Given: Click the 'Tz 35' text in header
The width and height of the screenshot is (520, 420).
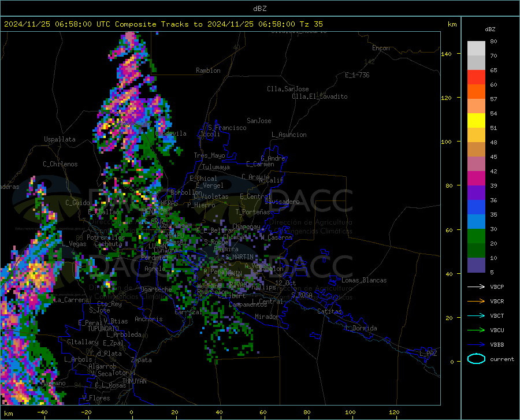Looking at the screenshot, I should (x=311, y=24).
